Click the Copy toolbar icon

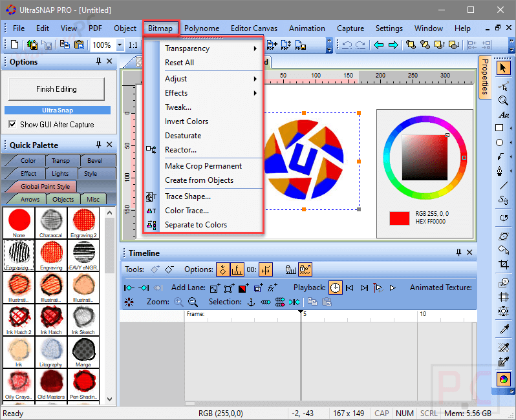65,45
